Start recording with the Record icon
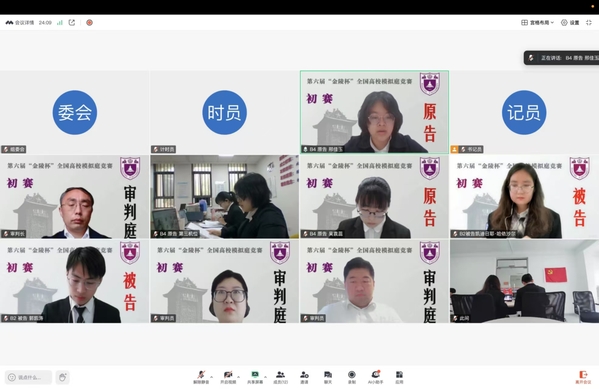Image resolution: width=599 pixels, height=389 pixels. pyautogui.click(x=351, y=377)
